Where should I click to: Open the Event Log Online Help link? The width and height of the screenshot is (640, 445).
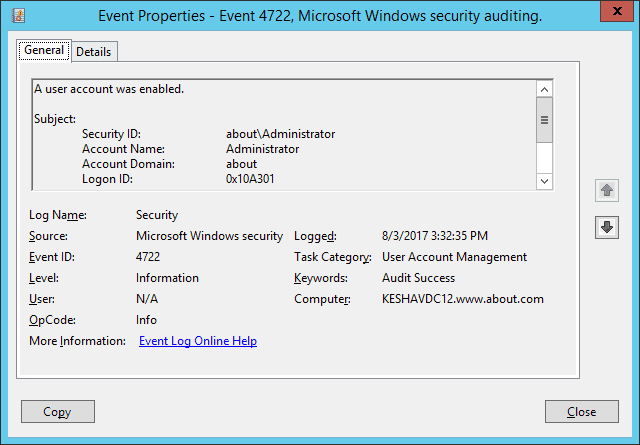click(198, 341)
